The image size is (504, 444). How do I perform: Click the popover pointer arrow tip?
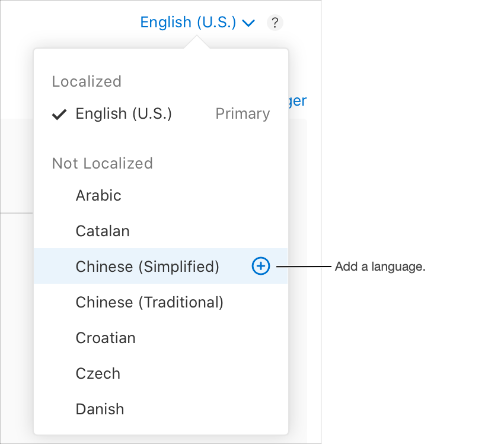[197, 37]
